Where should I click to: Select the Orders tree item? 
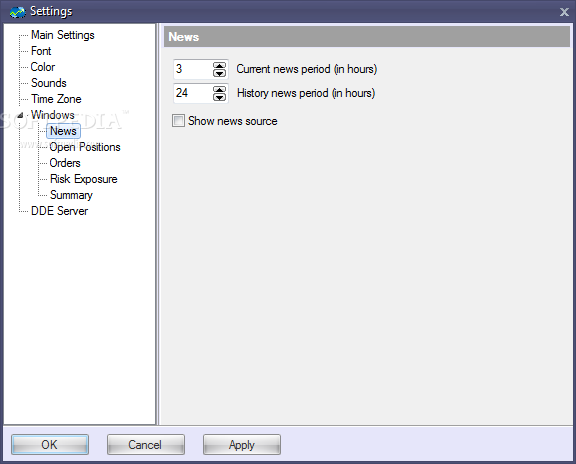coord(65,163)
